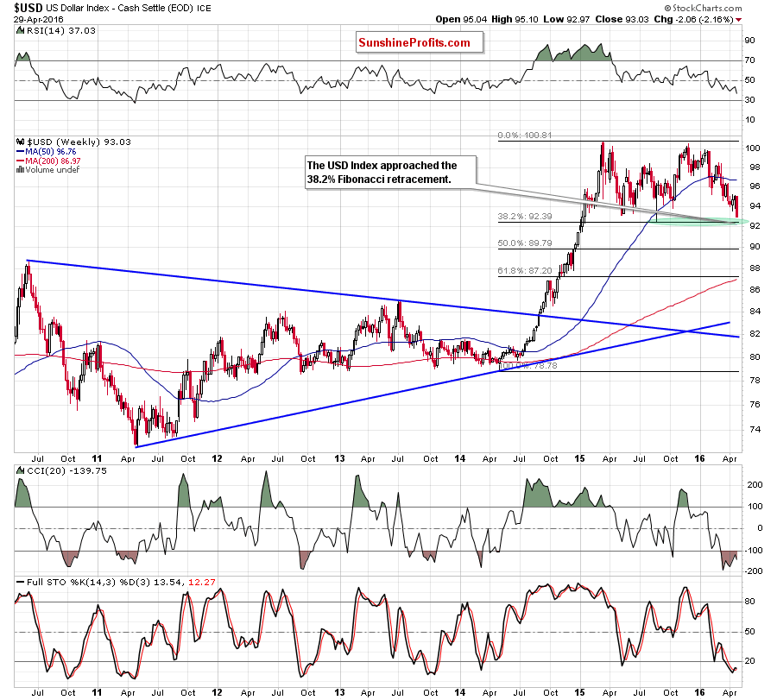Click the -200 level on the CCI axis
This screenshot has height=700, width=777.
753,571
